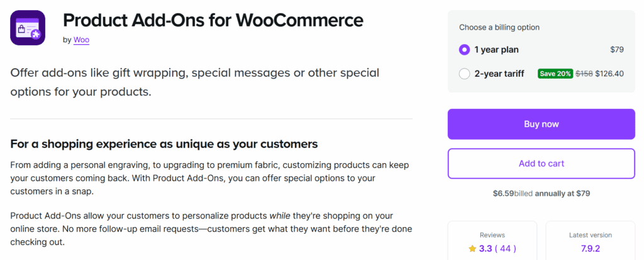The width and height of the screenshot is (644, 260).
Task: Select the 1 year plan radio button
Action: [465, 49]
